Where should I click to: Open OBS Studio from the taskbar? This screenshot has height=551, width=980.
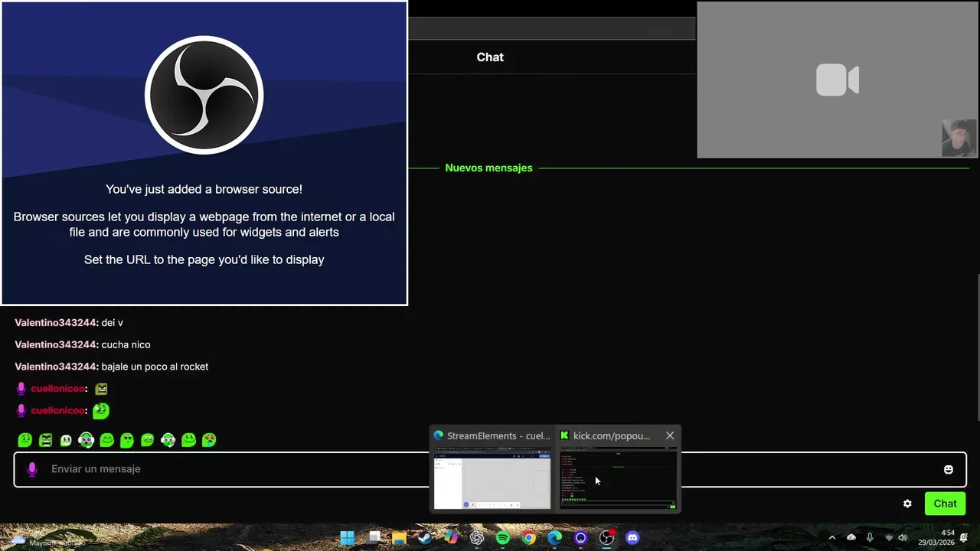point(607,538)
